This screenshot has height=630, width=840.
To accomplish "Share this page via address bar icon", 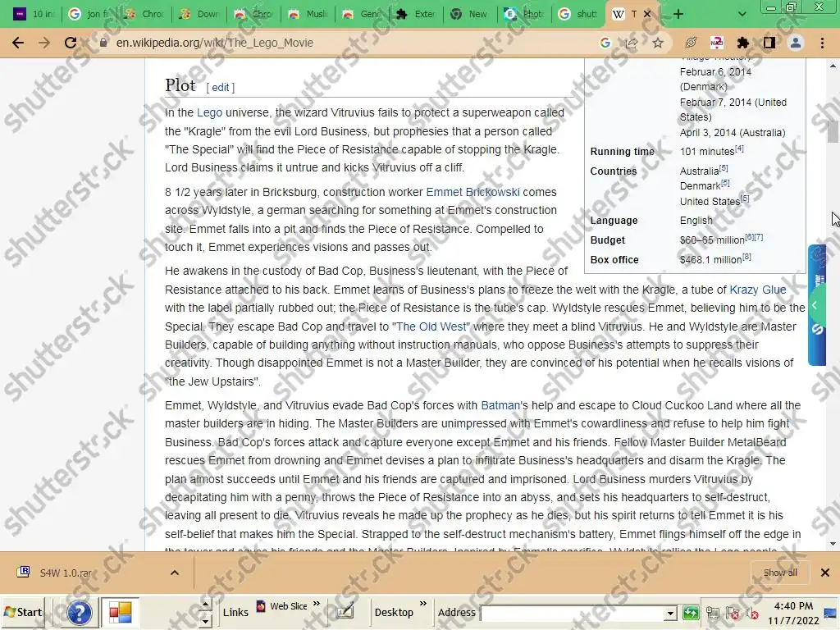I will coord(632,43).
